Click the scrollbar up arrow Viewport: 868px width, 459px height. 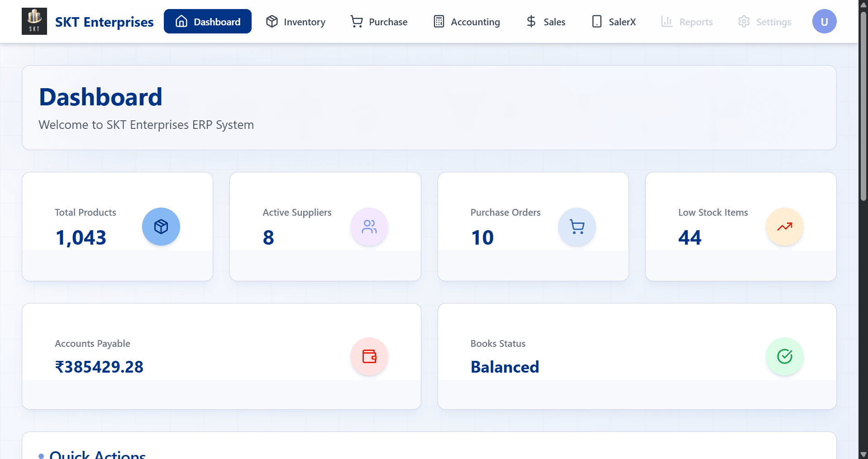(863, 5)
